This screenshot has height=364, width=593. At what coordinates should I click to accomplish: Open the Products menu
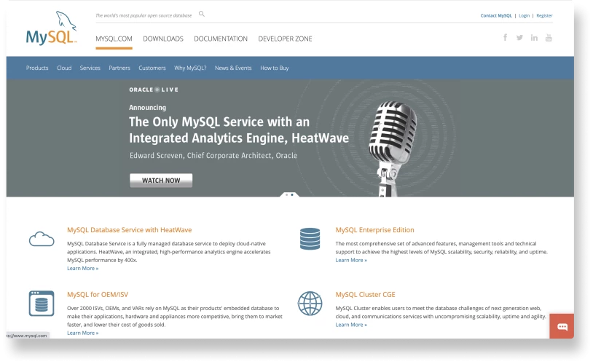coord(37,68)
